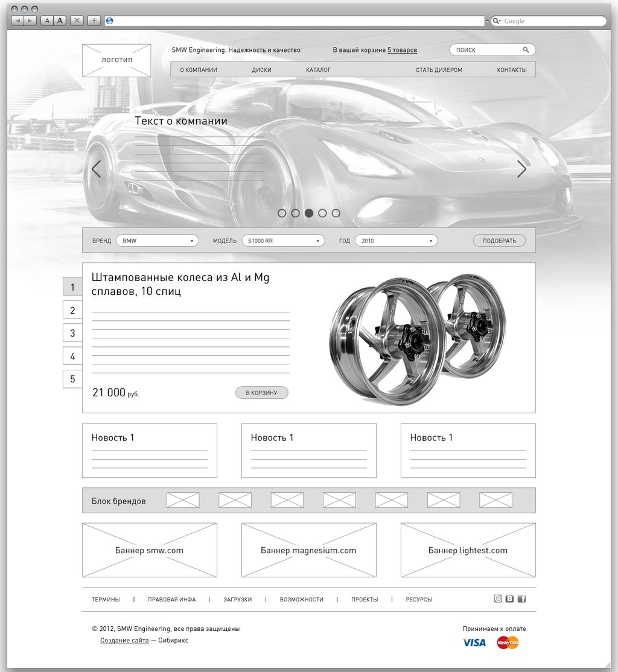Click the ПОДОБРАТЬ button

tap(500, 241)
